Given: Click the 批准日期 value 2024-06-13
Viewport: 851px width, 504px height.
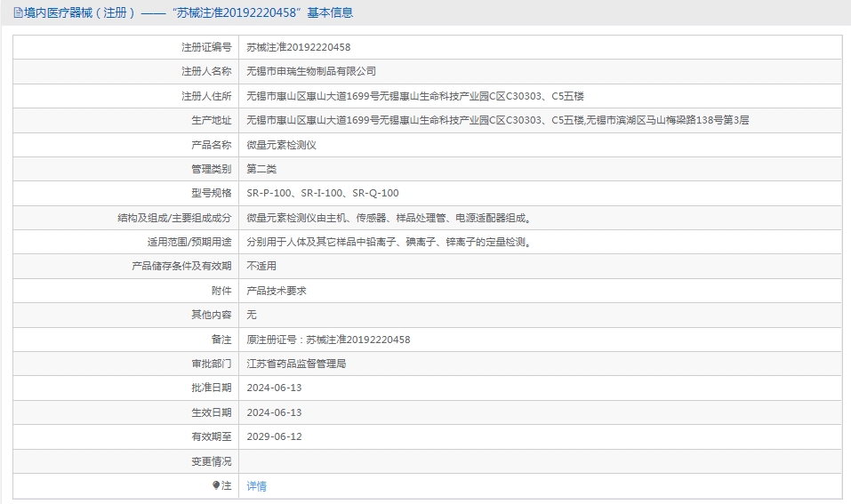Looking at the screenshot, I should point(274,388).
